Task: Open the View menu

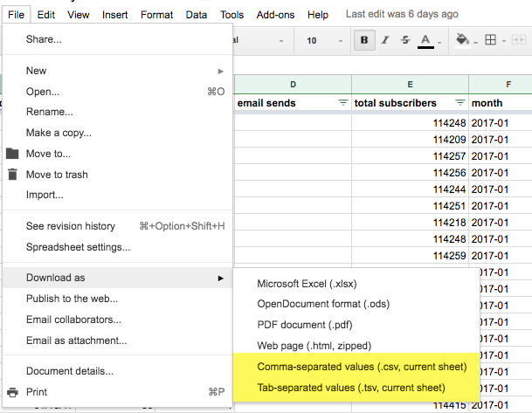Action: click(x=79, y=15)
